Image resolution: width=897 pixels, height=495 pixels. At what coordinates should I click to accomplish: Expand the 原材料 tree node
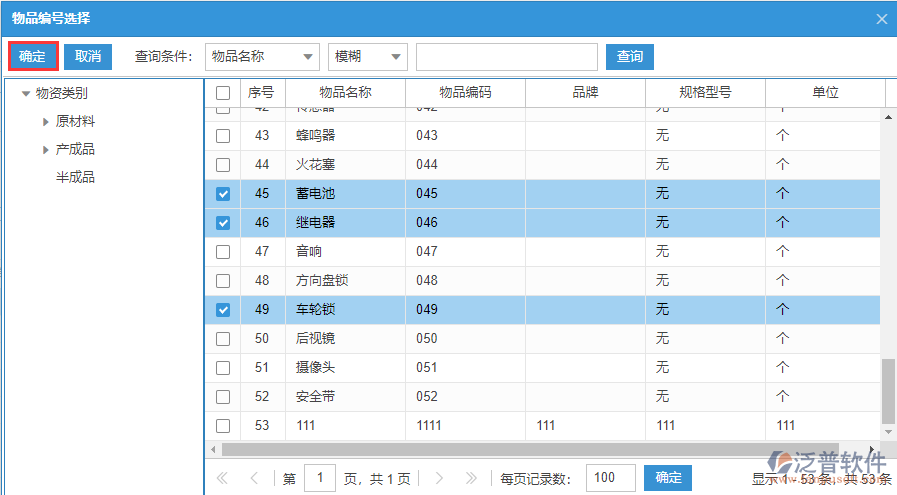click(46, 121)
